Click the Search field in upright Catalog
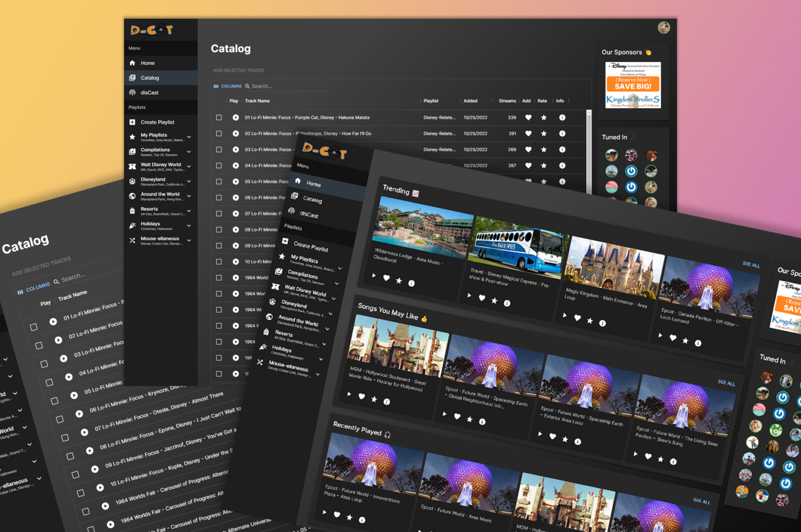801x532 pixels. pos(287,87)
